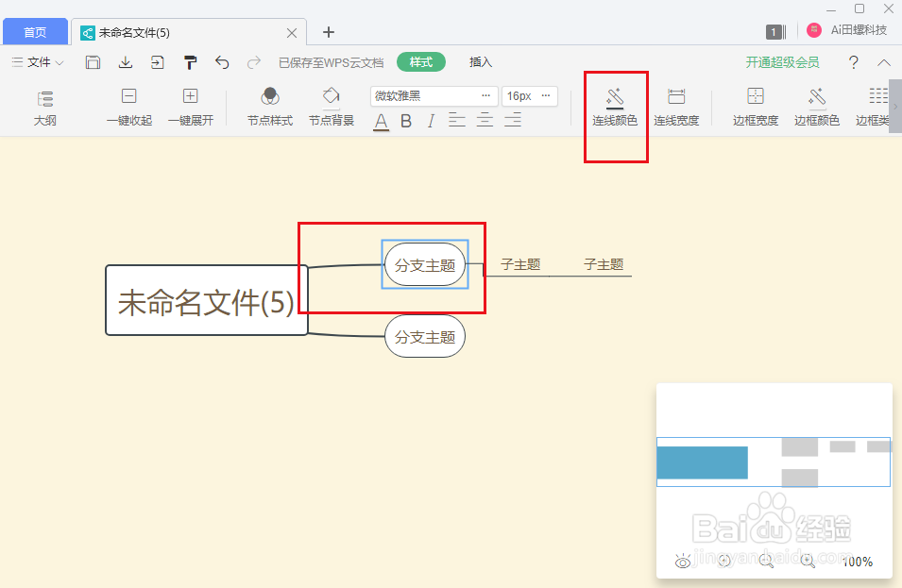Switch to the 大纲 outline view
Viewport: 902px width, 588px height.
click(44, 106)
